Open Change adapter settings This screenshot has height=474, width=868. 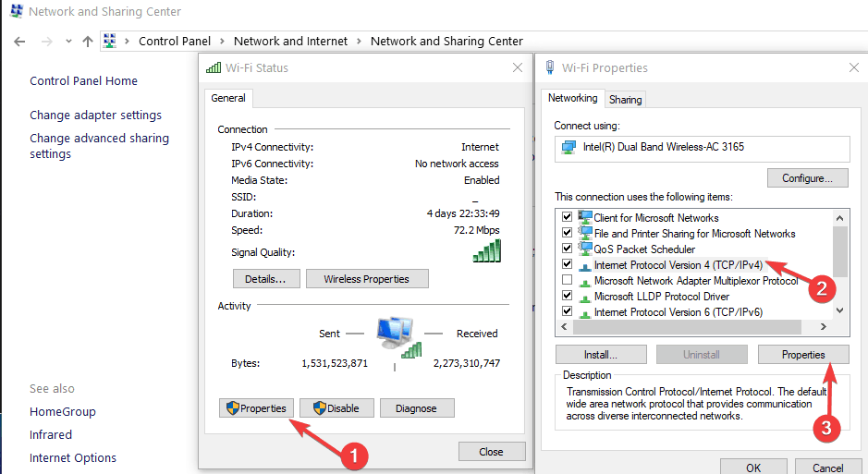tap(96, 115)
